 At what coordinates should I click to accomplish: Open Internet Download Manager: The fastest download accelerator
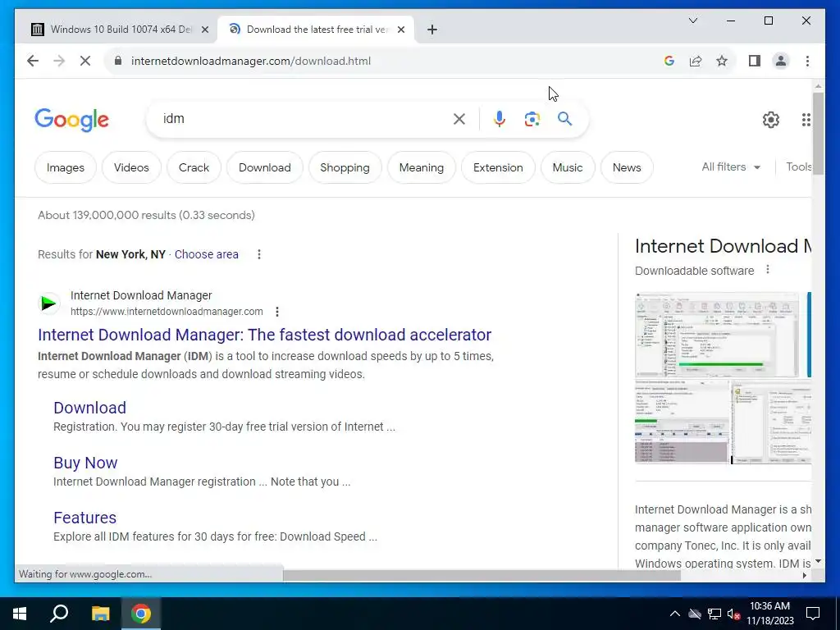click(265, 335)
